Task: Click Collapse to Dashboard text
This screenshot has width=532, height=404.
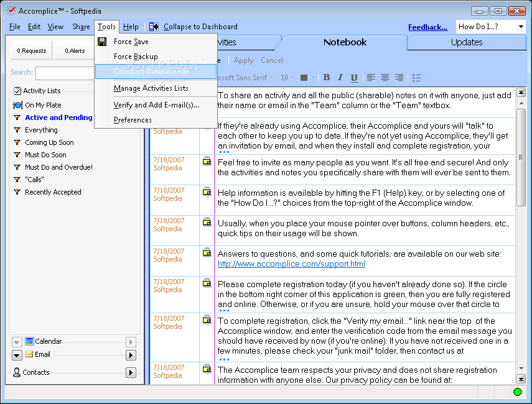Action: pyautogui.click(x=200, y=27)
